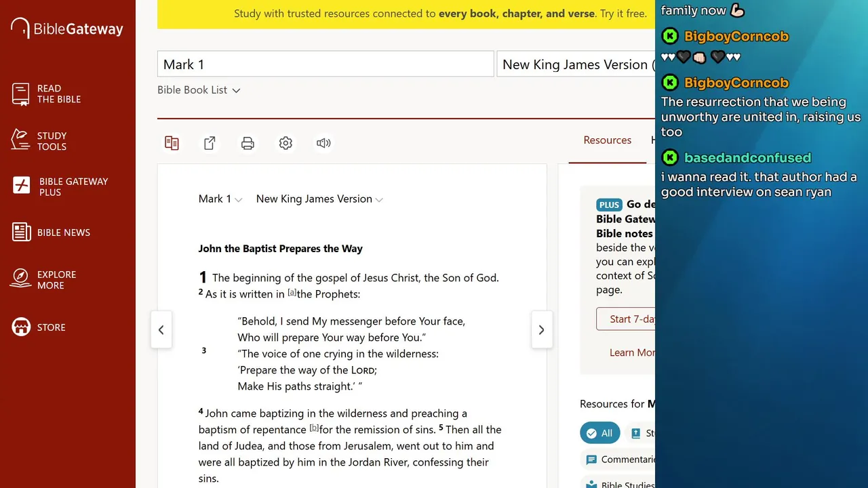
Task: Open Study Tools in the sidebar
Action: 39,141
